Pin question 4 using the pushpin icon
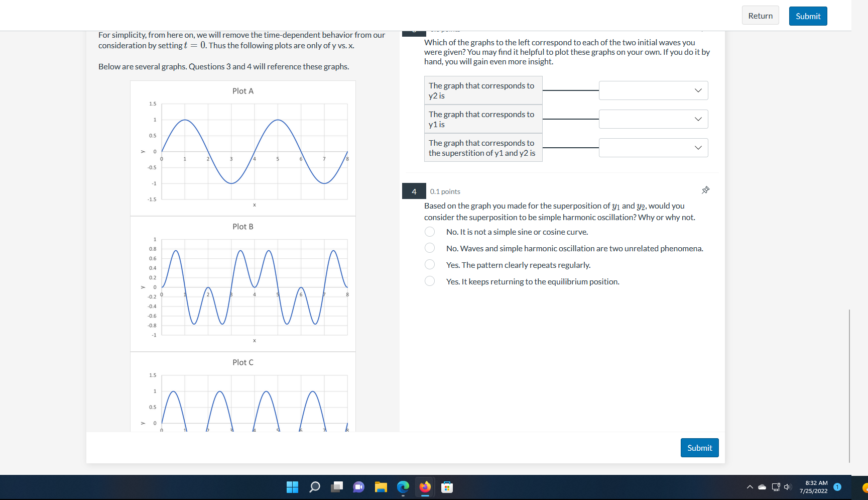 tap(705, 190)
